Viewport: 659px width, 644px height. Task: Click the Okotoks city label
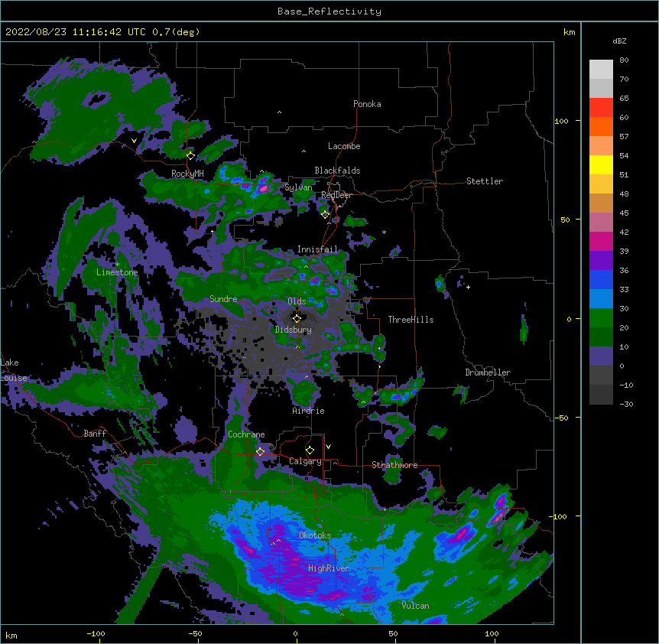pos(315,535)
